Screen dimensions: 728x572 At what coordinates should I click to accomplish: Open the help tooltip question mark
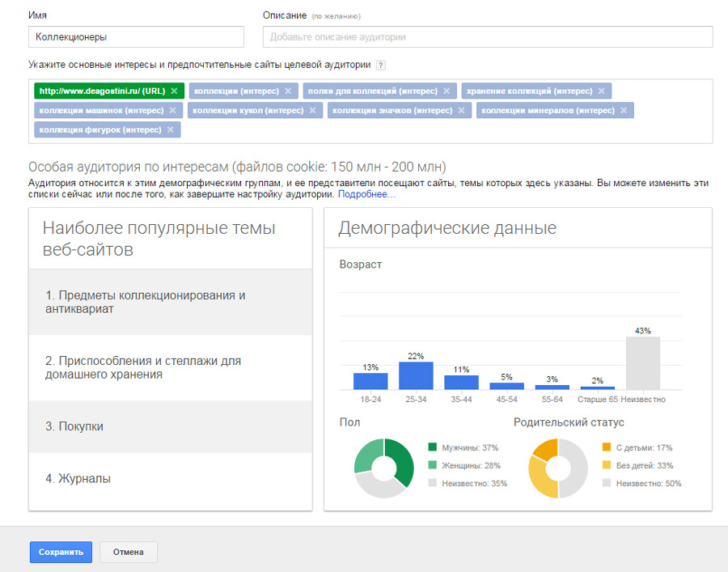click(380, 66)
